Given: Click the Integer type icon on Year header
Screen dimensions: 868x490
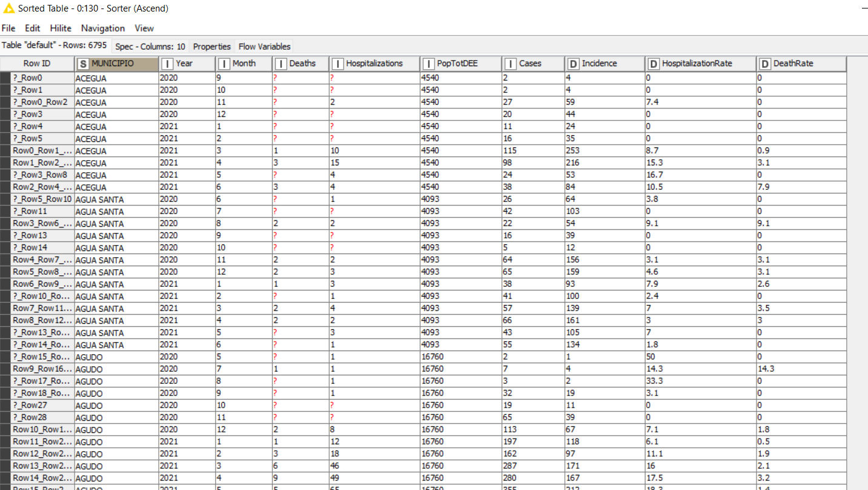Looking at the screenshot, I should (168, 64).
